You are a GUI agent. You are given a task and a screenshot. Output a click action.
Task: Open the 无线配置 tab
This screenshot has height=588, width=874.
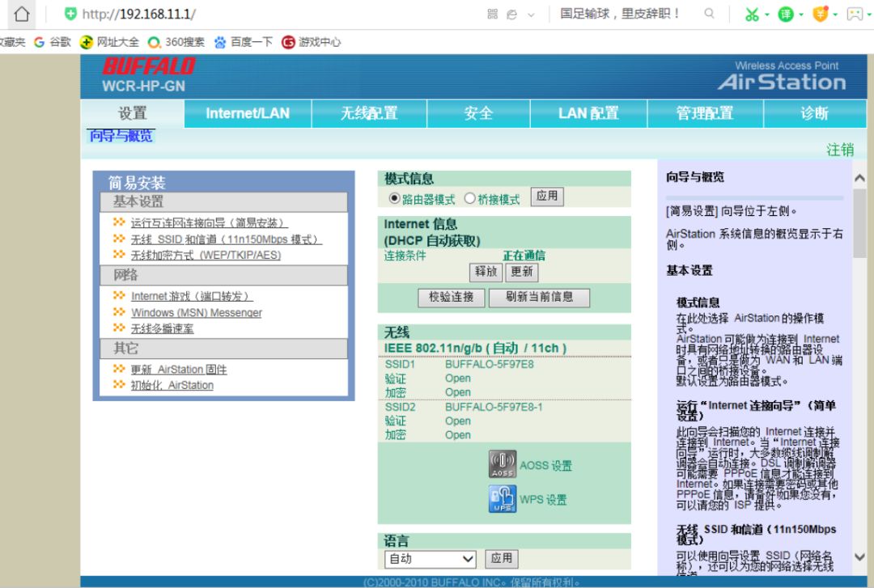pyautogui.click(x=370, y=113)
